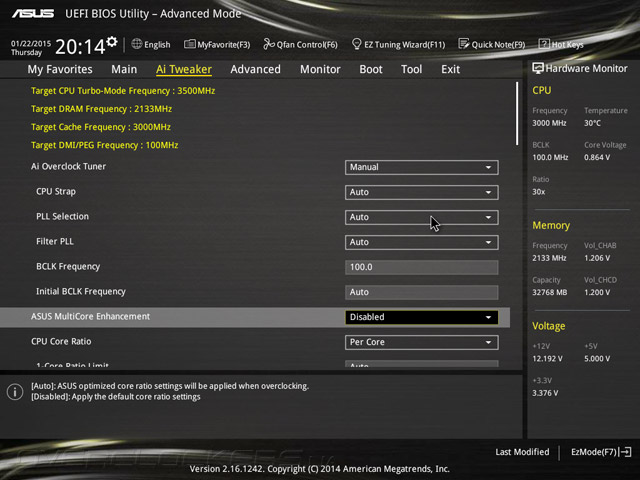Open MyFavorite(F3) shortcut
The image size is (640, 480).
(217, 44)
